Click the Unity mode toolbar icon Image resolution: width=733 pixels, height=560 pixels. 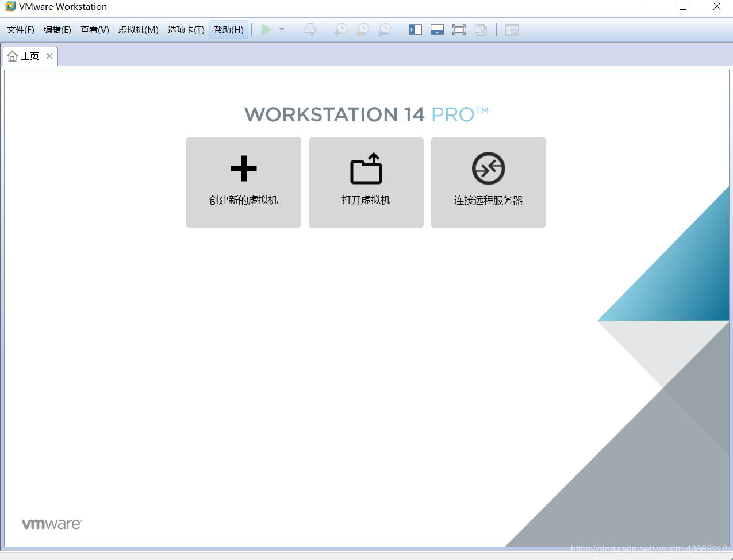click(x=481, y=29)
